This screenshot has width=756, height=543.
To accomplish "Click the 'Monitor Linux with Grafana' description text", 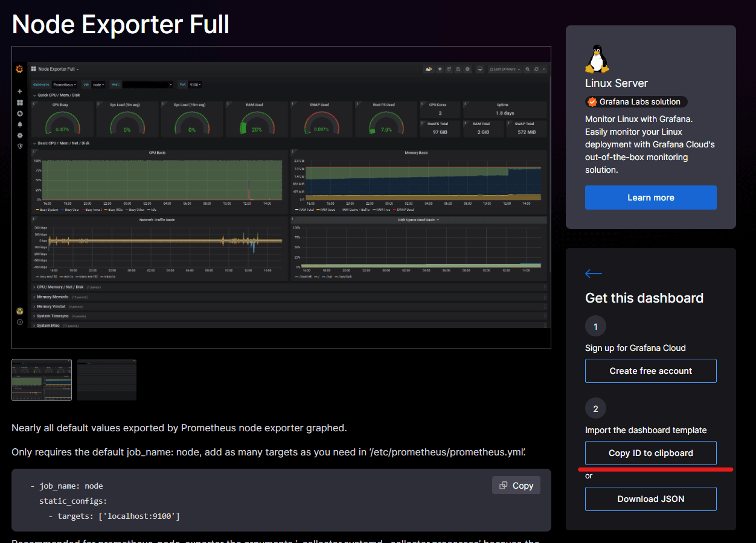I will point(650,145).
